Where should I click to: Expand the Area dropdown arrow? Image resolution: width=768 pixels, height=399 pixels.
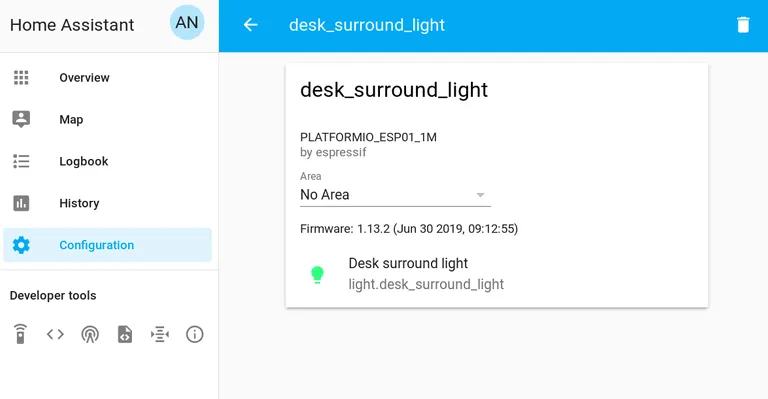[x=480, y=195]
